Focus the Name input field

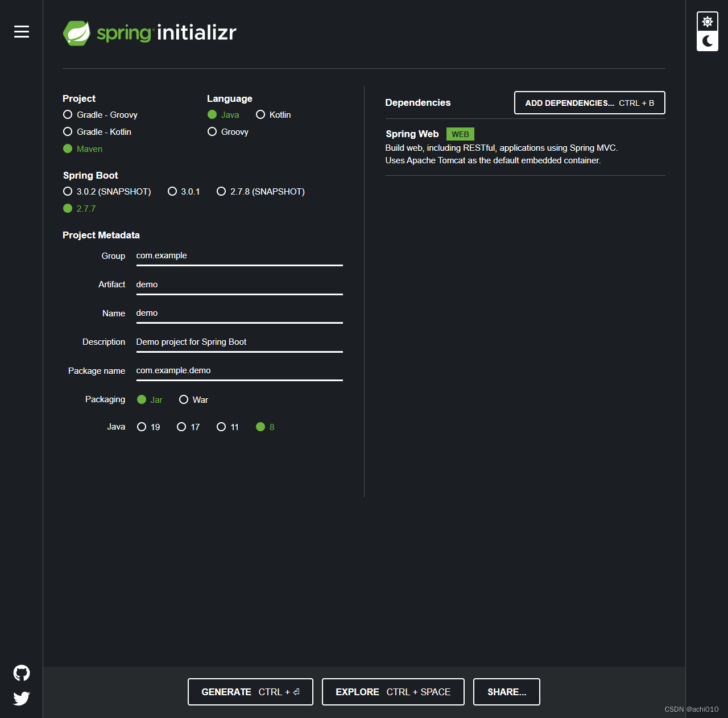pos(239,313)
